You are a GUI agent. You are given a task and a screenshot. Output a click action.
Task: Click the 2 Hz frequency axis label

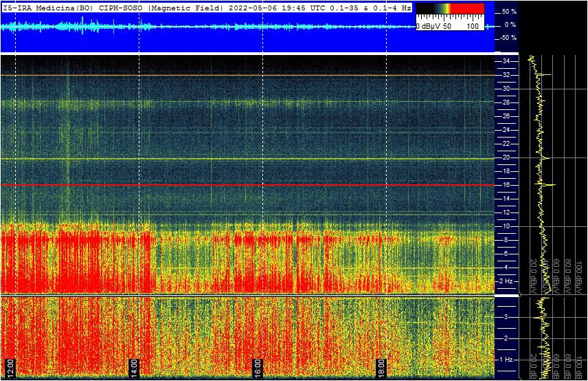tap(507, 281)
